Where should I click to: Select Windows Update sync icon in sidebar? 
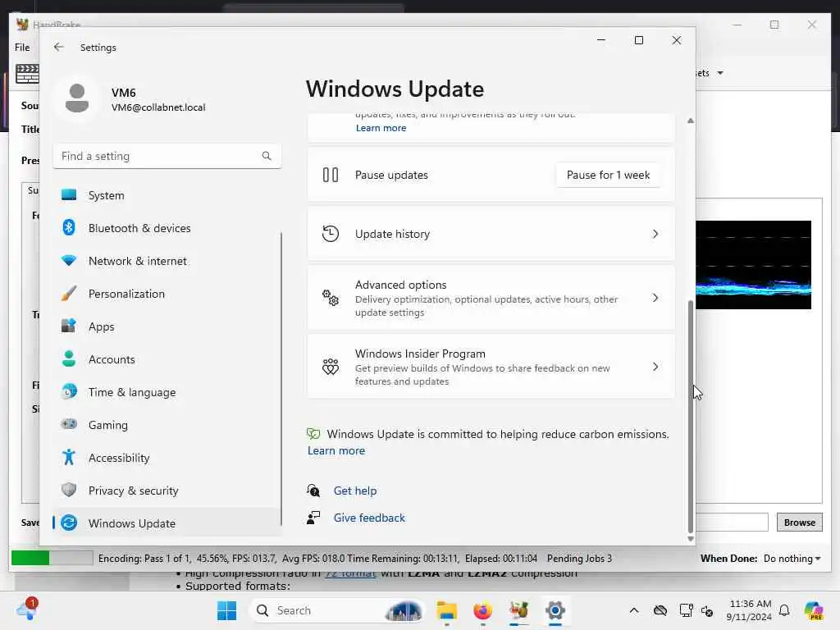69,523
